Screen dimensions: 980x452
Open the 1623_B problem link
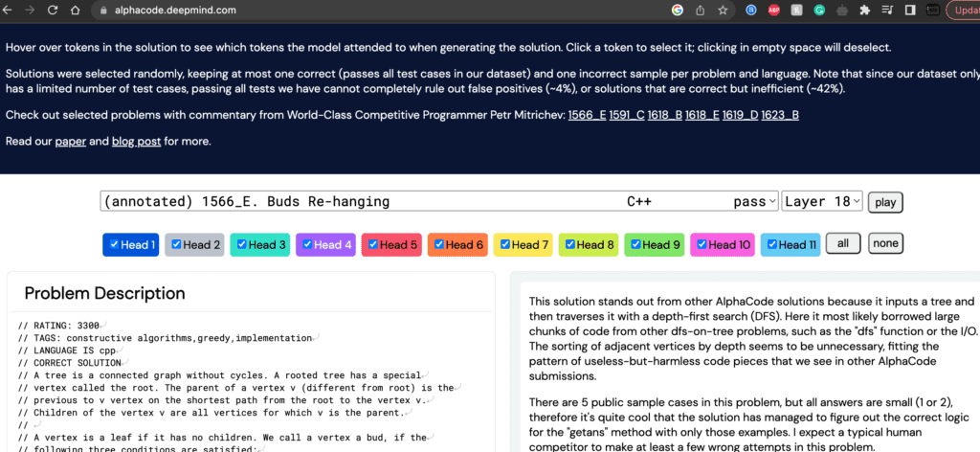pyautogui.click(x=779, y=115)
